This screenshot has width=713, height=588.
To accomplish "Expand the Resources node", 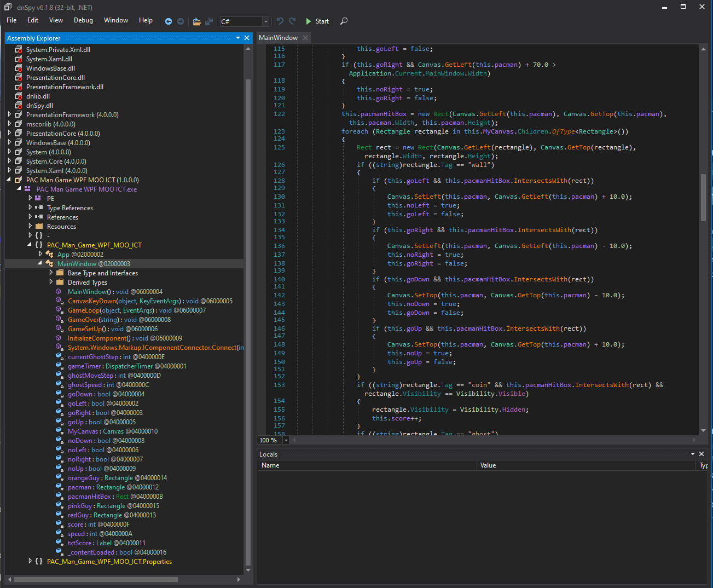I will [30, 226].
